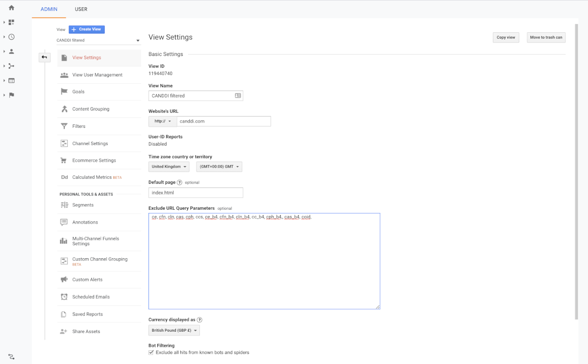Open the Annotations link
This screenshot has width=588, height=364.
pyautogui.click(x=85, y=222)
